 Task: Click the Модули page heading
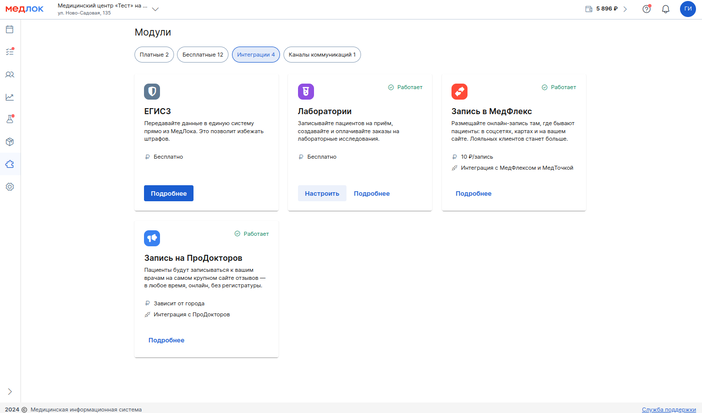(x=153, y=32)
